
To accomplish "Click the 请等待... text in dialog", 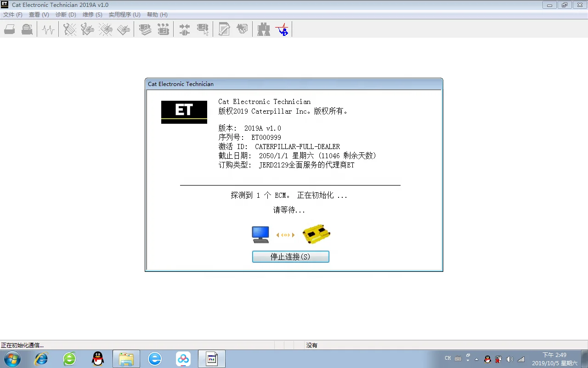I will tap(289, 210).
